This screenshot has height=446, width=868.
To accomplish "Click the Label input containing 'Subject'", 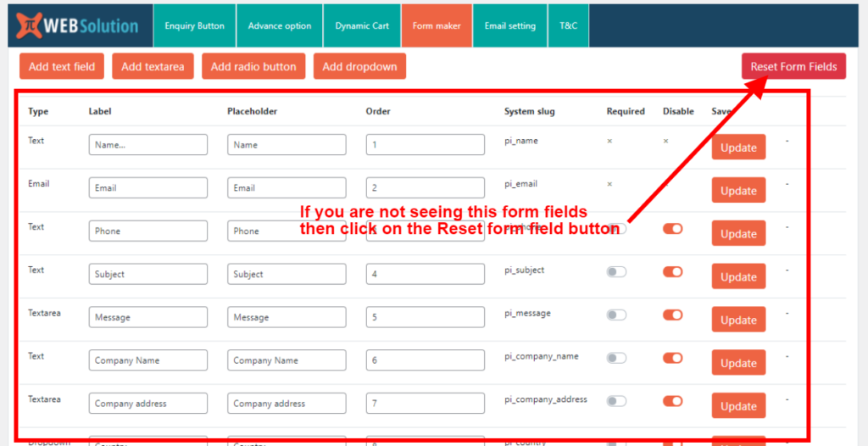I will point(148,274).
